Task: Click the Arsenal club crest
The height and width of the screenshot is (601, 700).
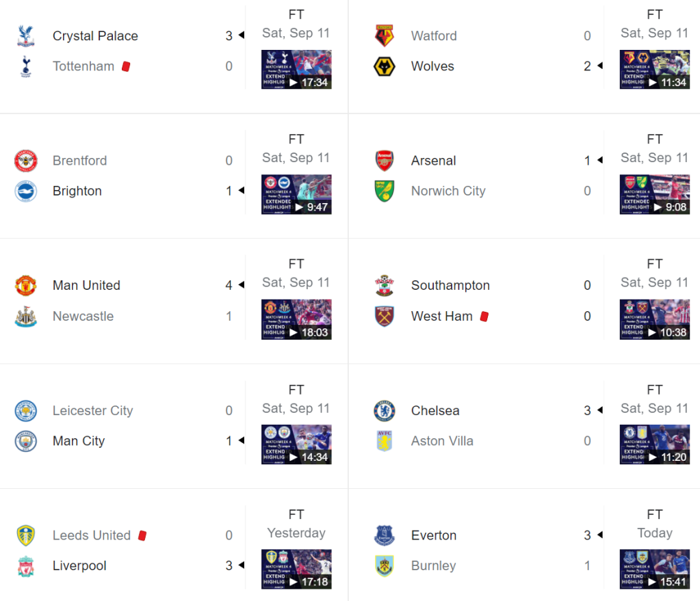Action: (385, 161)
